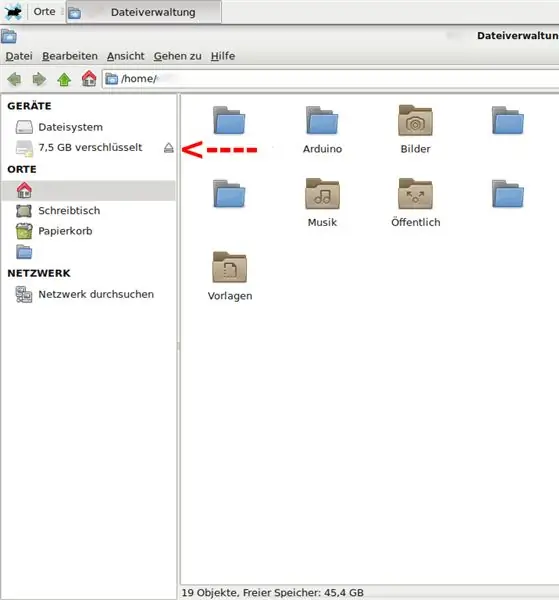
Task: Open the Gehen zu menu
Action: (x=178, y=56)
